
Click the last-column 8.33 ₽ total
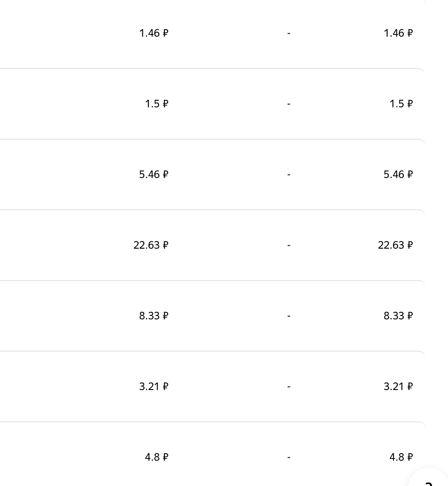[398, 316]
